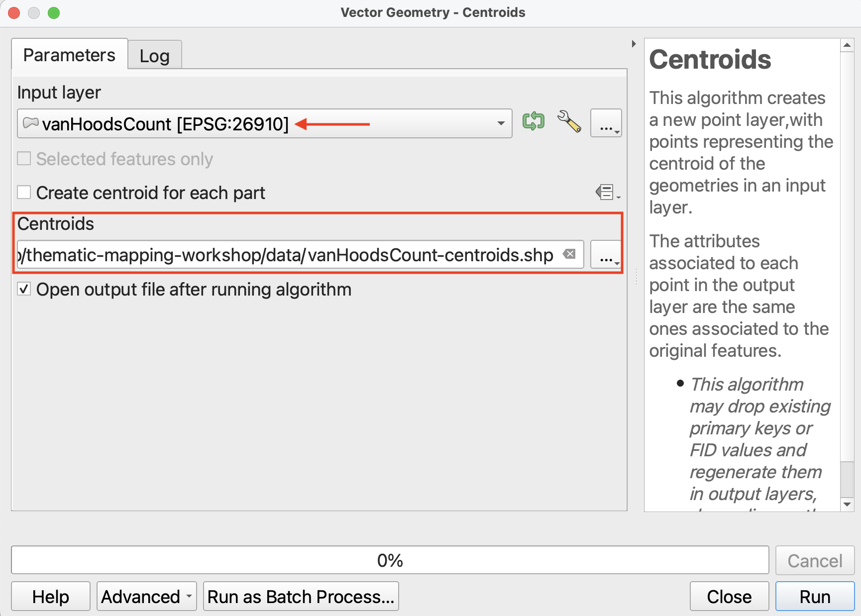Open the Advanced button menu
The width and height of the screenshot is (861, 616).
point(146,596)
